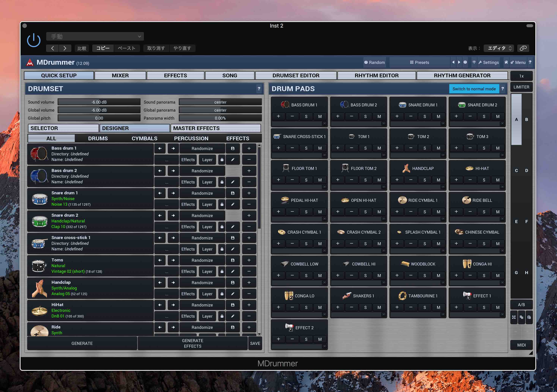Click the save disk icon for Toms
The height and width of the screenshot is (392, 557).
pyautogui.click(x=232, y=260)
